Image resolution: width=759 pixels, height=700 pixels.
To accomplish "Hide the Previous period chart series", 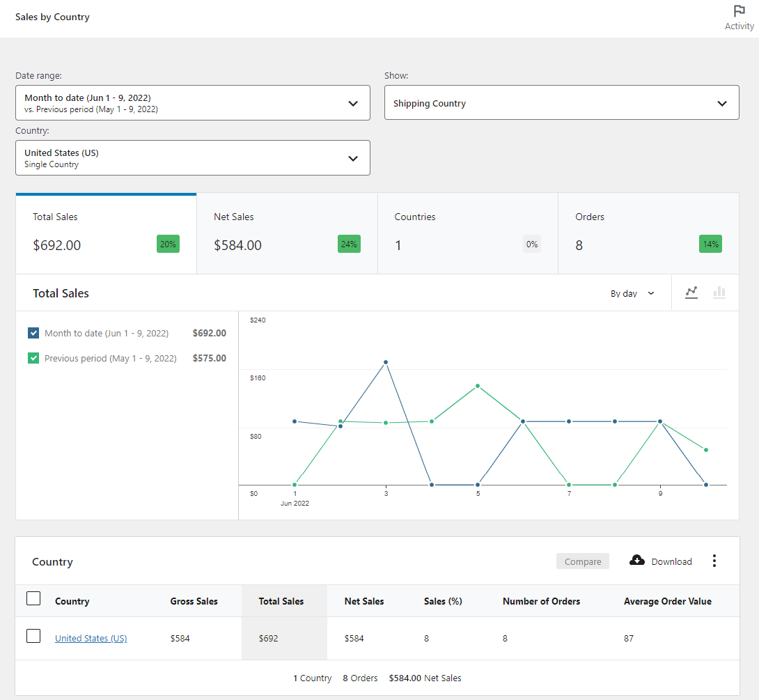I will point(33,358).
